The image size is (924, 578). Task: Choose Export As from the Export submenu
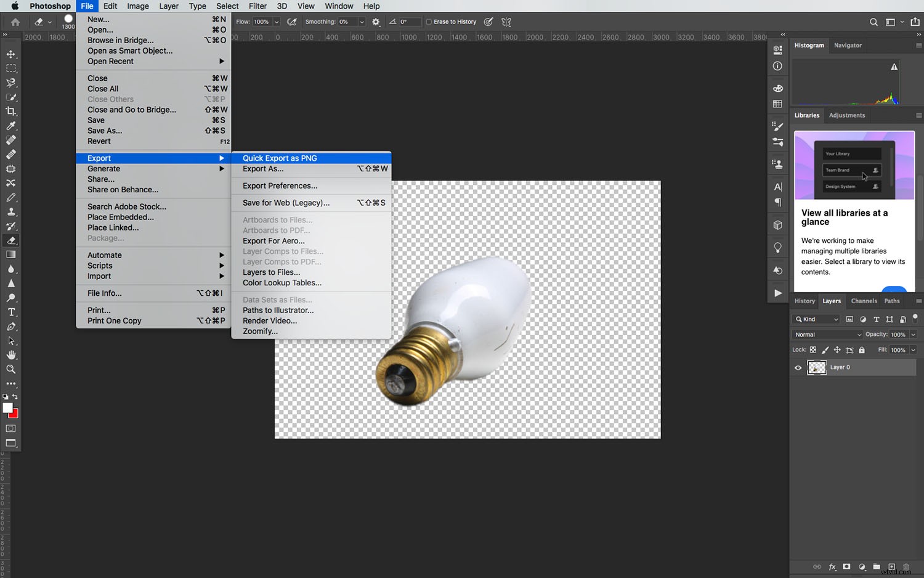point(264,169)
